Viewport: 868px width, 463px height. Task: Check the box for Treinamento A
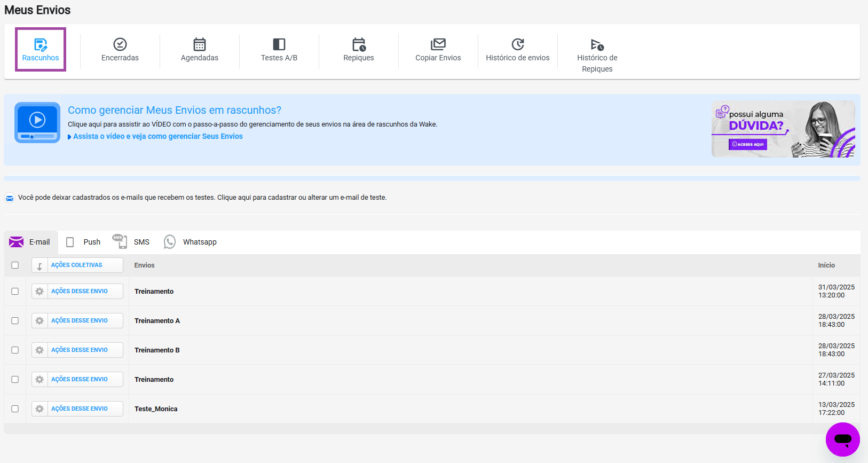pyautogui.click(x=15, y=320)
